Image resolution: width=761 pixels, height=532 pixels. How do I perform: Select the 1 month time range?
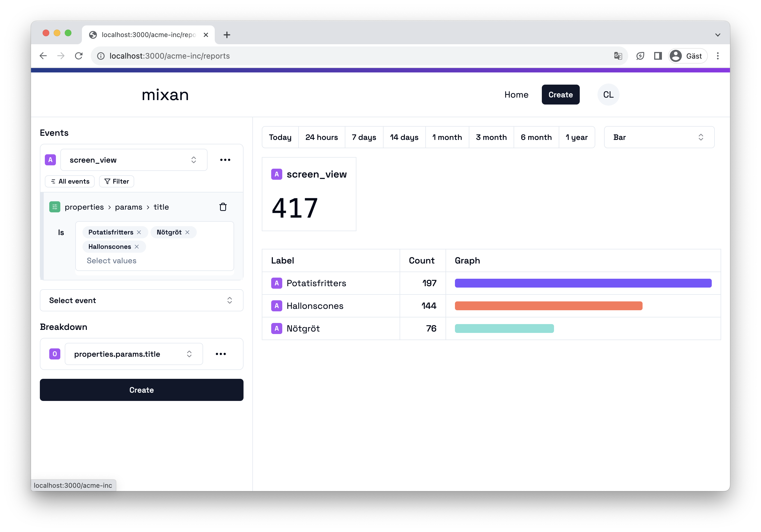click(447, 137)
